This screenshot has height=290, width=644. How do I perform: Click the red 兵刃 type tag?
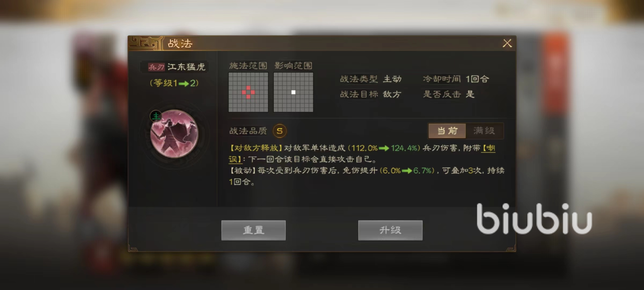tap(156, 66)
